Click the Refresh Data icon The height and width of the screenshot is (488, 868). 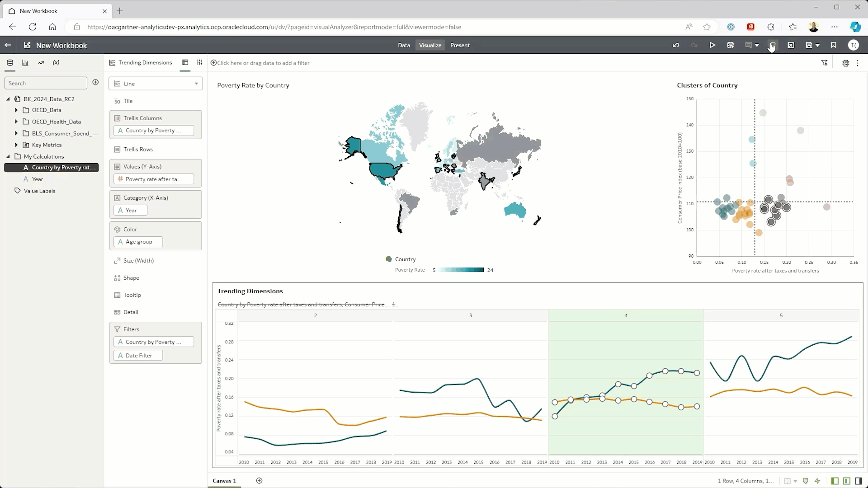tap(731, 45)
